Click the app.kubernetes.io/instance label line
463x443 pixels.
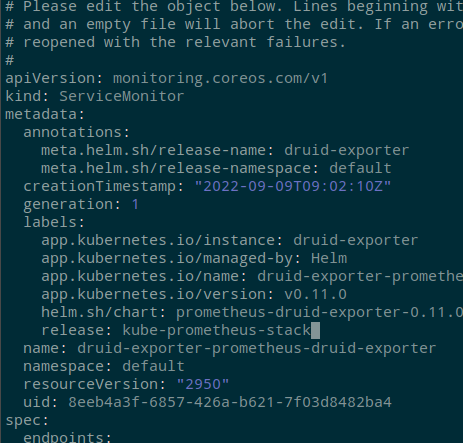click(x=230, y=240)
